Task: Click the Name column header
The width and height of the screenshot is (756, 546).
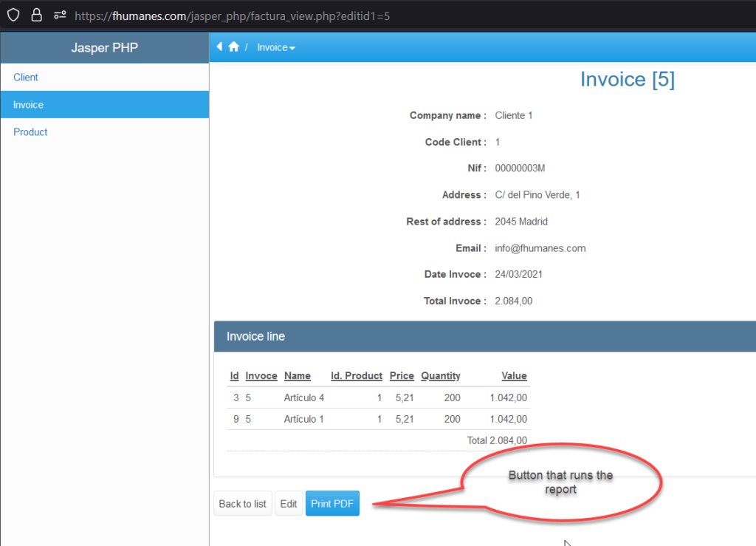Action: point(297,376)
